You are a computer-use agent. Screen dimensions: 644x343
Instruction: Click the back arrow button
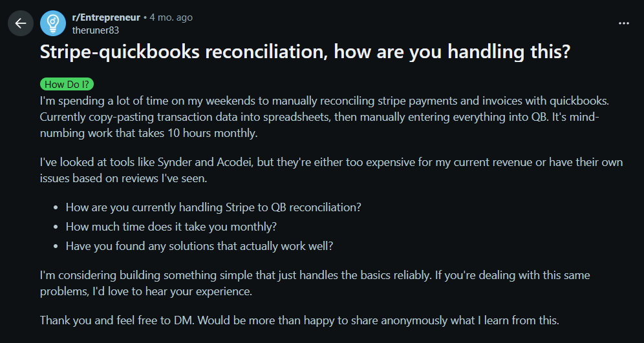(x=21, y=23)
